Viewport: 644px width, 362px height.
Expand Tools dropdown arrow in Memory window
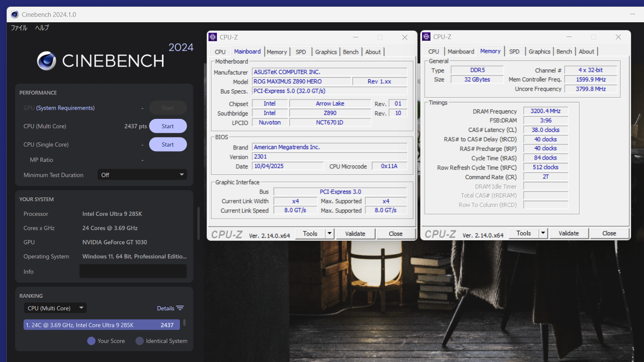543,233
